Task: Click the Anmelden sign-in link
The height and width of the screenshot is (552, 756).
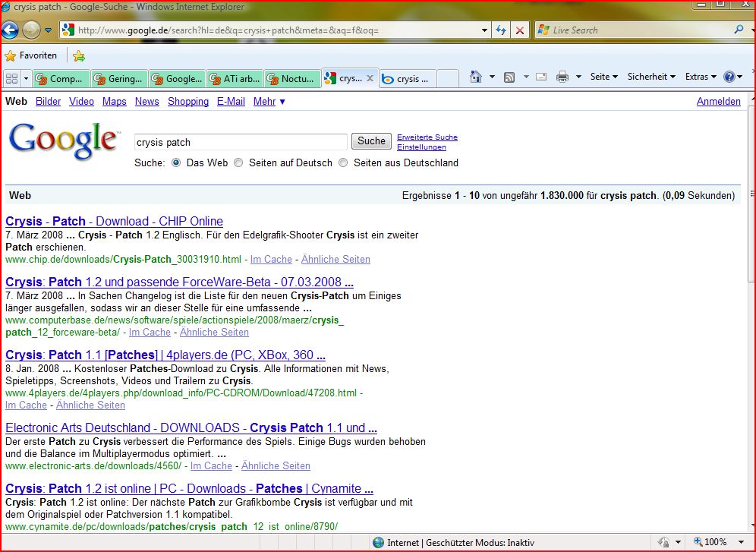Action: click(718, 102)
